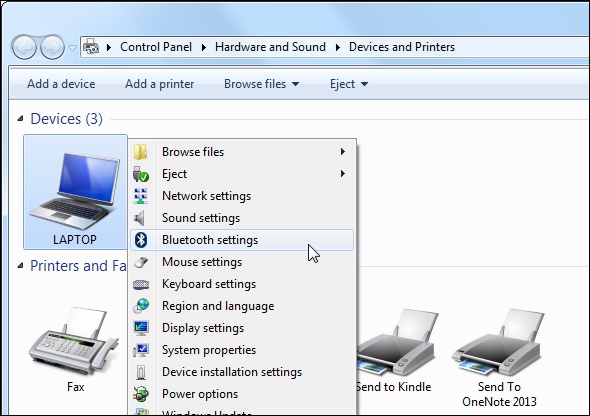Click the Region and language globe icon
The width and height of the screenshot is (590, 416).
[141, 306]
